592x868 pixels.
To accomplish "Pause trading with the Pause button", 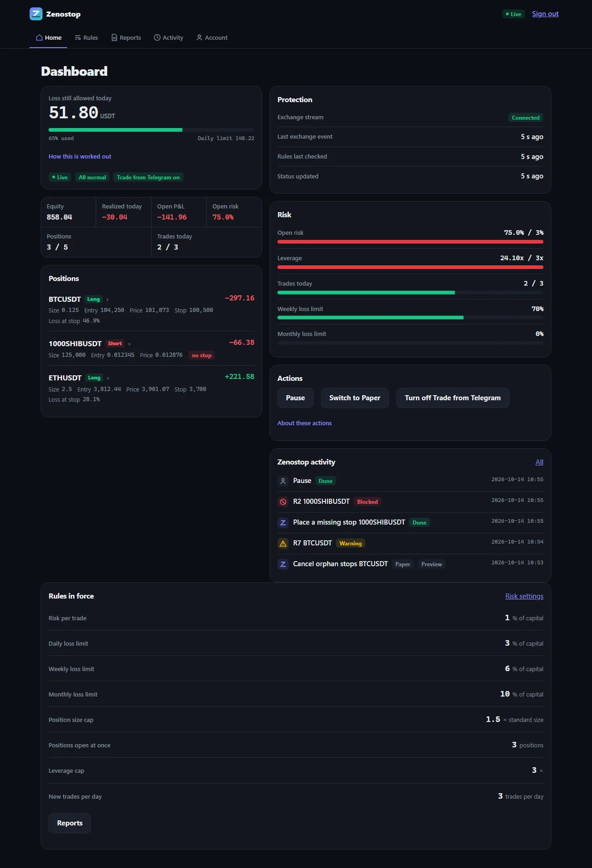I will click(295, 398).
